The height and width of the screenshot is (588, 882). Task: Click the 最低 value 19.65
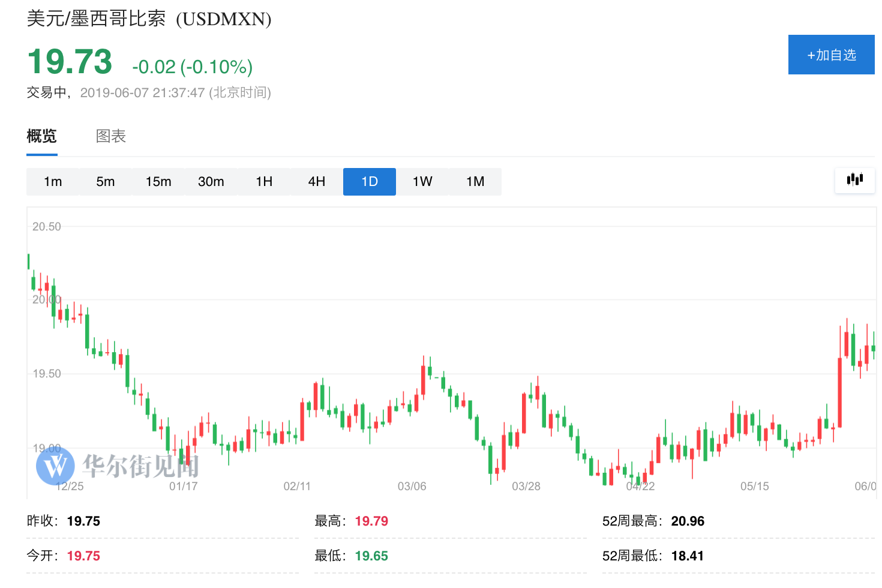[371, 556]
